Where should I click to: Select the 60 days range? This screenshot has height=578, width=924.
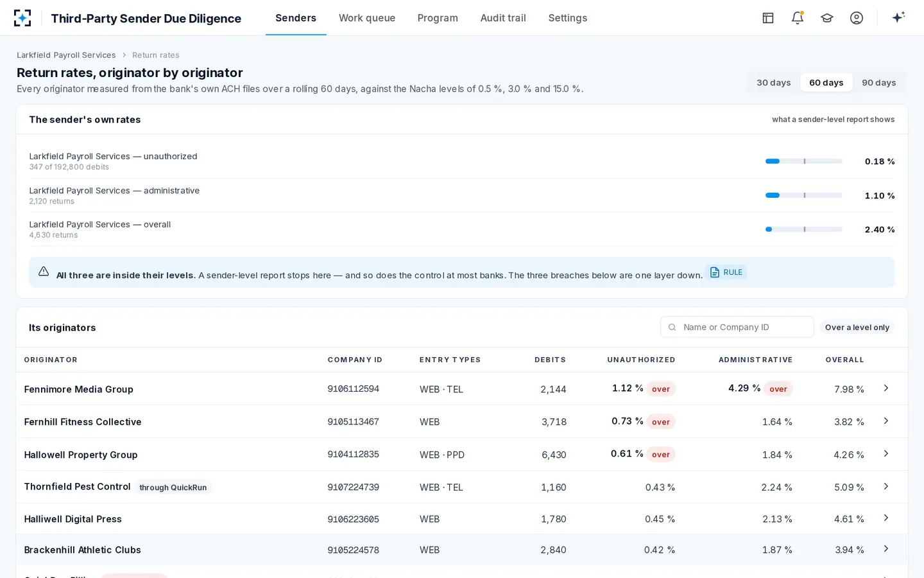click(826, 83)
